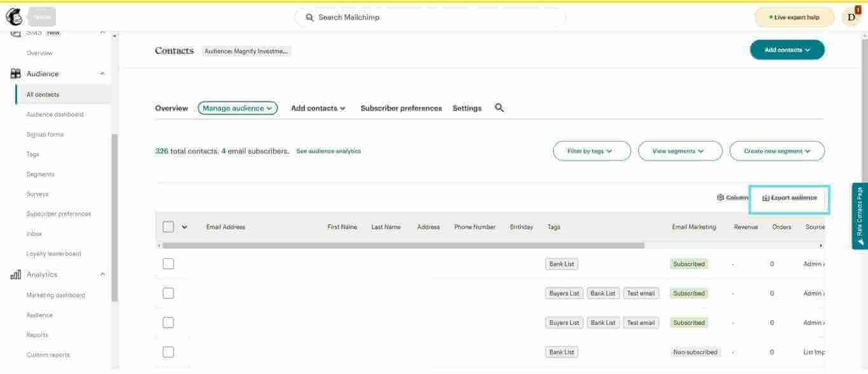Open Surveys in the sidebar
868x374 pixels.
click(x=37, y=194)
